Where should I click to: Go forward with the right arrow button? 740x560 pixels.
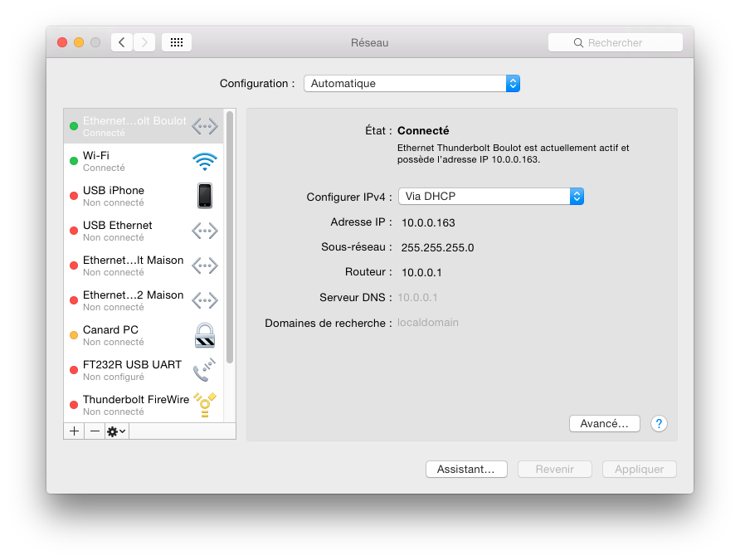coord(144,42)
